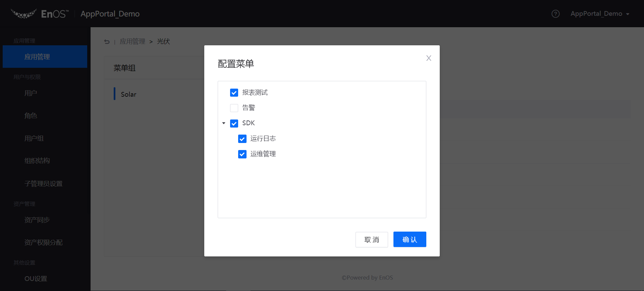Go to 用户 in the sidebar
The image size is (644, 291).
tap(31, 93)
